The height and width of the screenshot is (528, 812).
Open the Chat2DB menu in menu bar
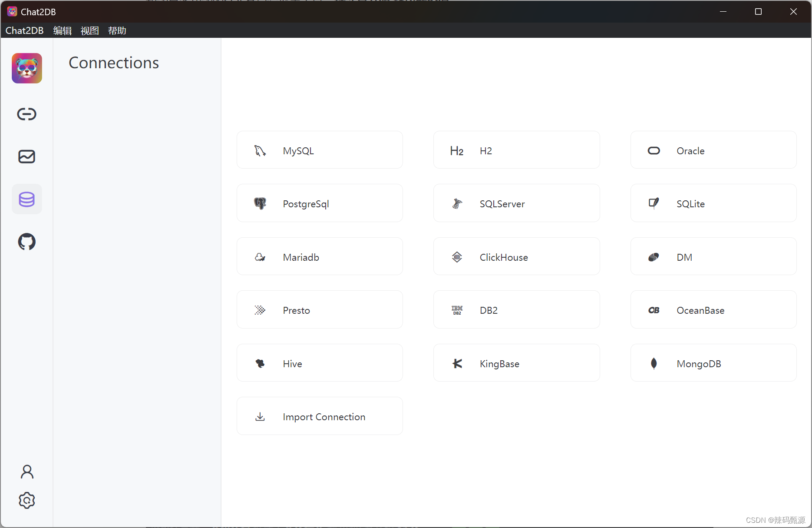[24, 30]
